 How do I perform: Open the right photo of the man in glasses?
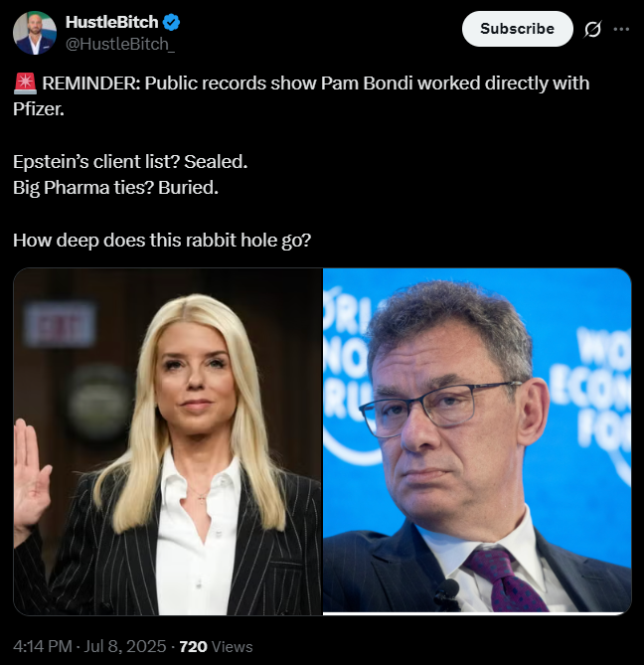477,440
